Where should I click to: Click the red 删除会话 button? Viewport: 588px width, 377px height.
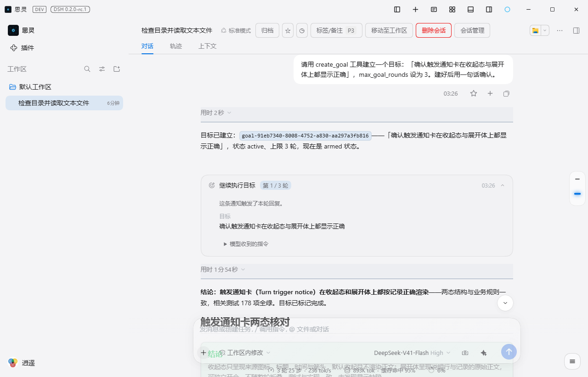(x=434, y=30)
